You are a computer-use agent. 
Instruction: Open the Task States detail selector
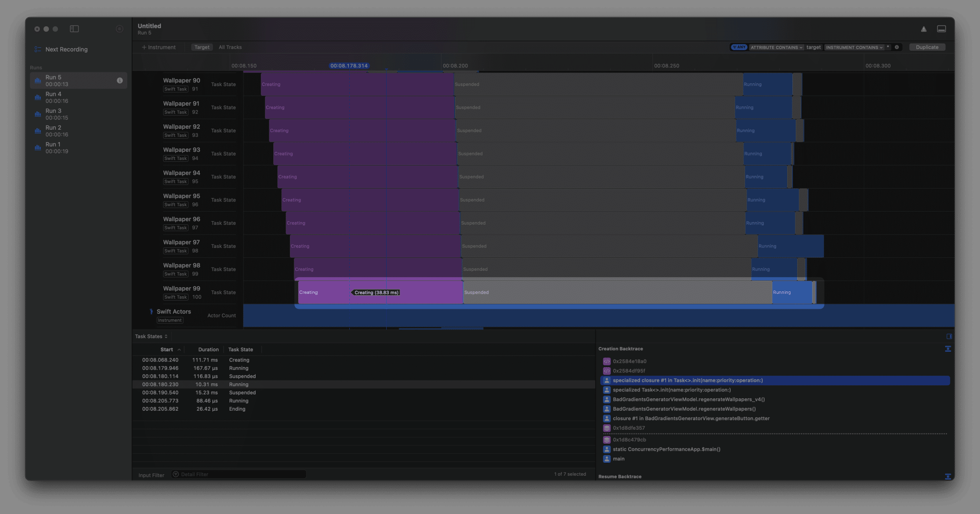point(151,336)
